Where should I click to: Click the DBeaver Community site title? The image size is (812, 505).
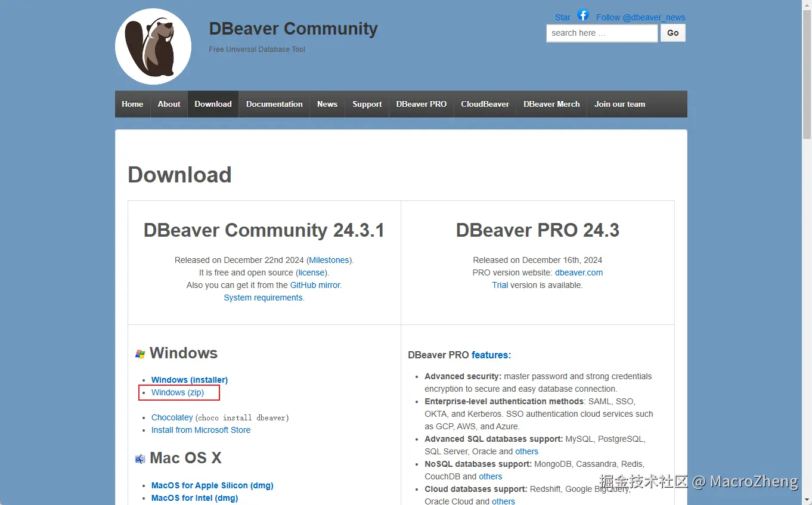point(293,29)
